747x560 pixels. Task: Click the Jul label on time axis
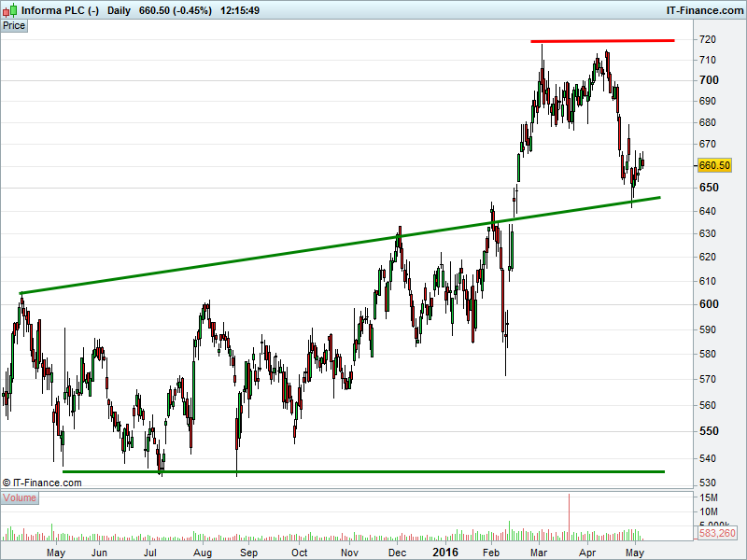click(x=150, y=553)
